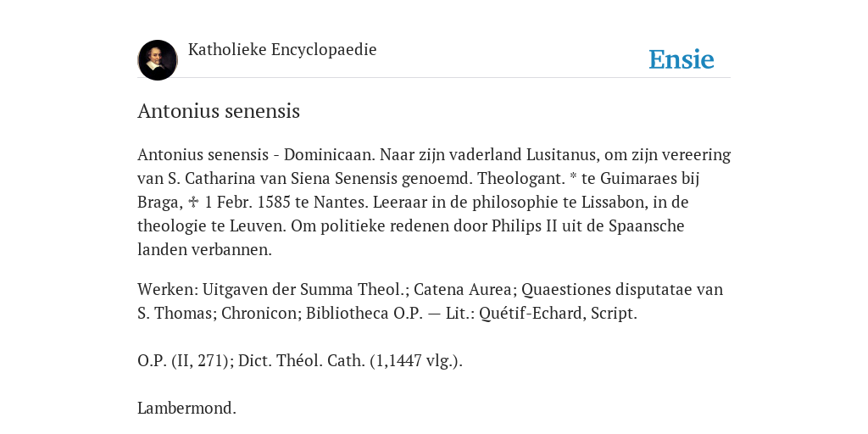Click the Katholieke Encyclopaedie source name
The height and width of the screenshot is (434, 868).
282,49
